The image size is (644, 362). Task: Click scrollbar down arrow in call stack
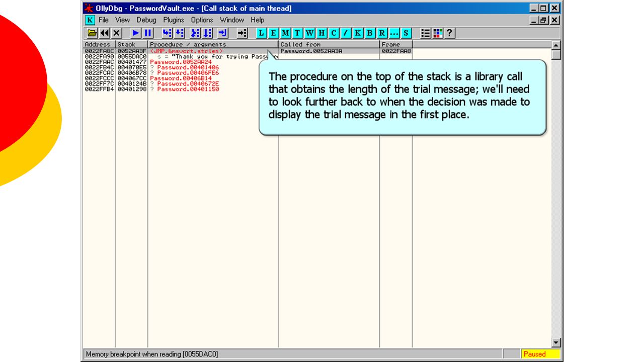[x=556, y=343]
